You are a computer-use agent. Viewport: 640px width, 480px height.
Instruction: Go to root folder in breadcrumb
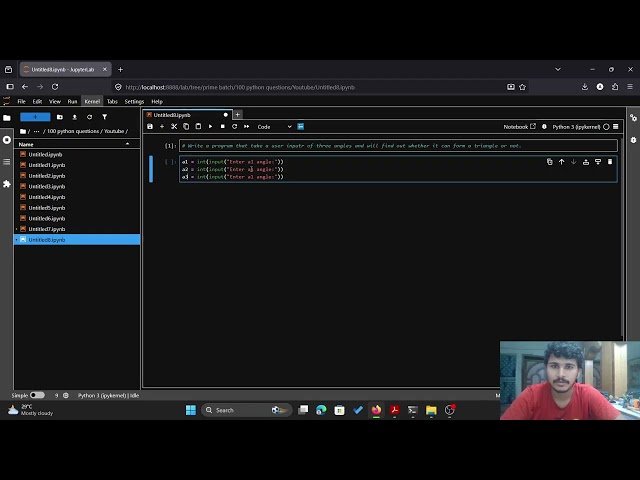(23, 131)
